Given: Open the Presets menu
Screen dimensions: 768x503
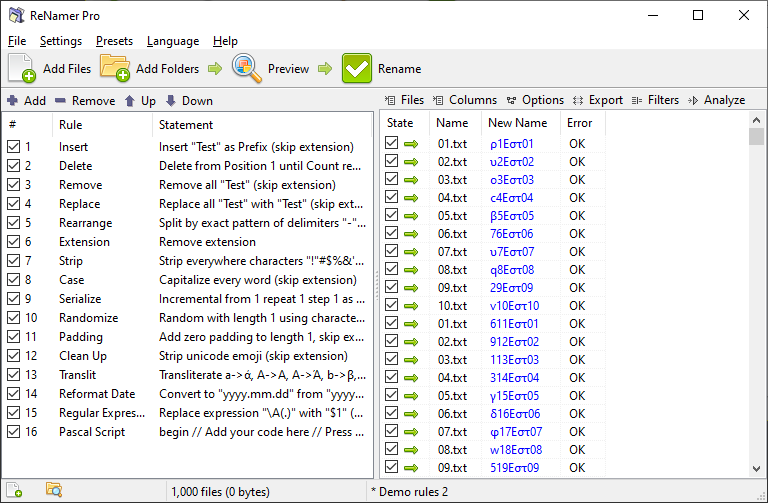Looking at the screenshot, I should (114, 41).
